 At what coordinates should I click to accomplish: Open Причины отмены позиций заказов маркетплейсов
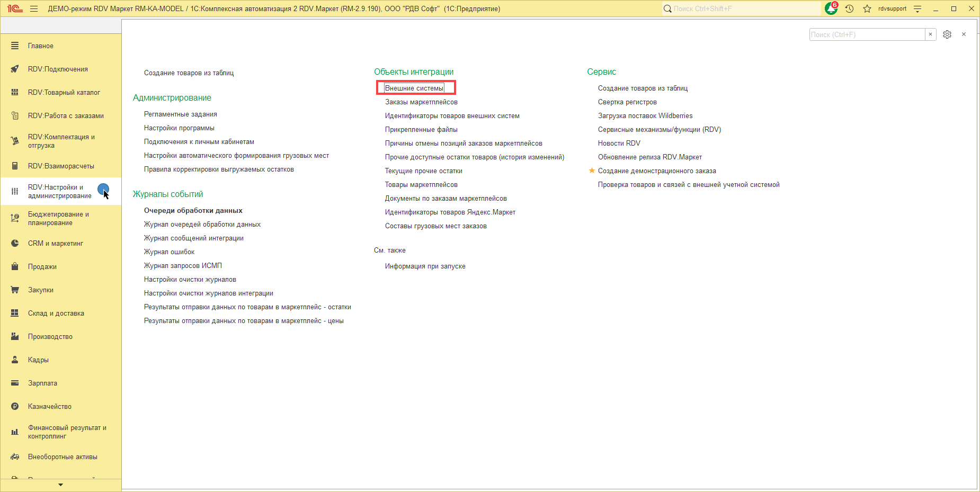[x=464, y=143]
